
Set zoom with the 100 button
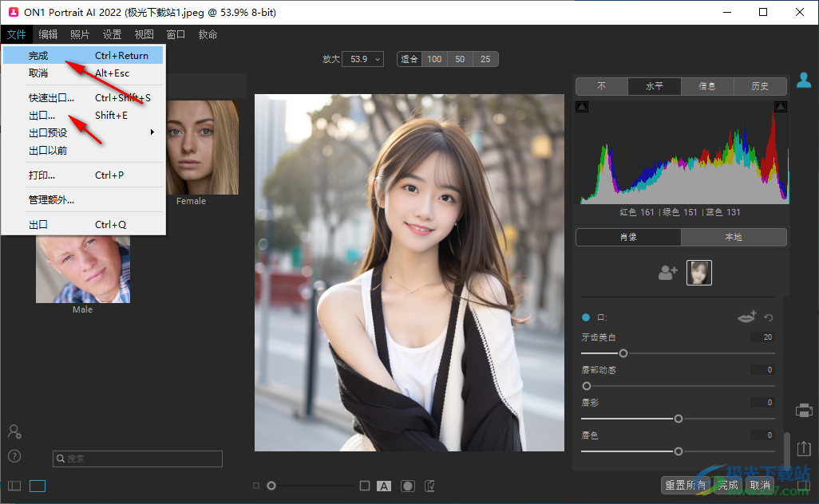click(434, 59)
